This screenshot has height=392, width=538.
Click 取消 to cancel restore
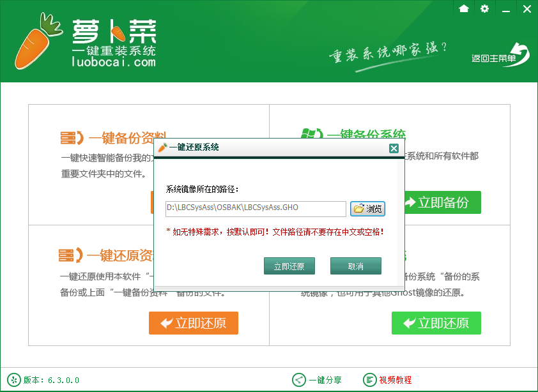[356, 266]
